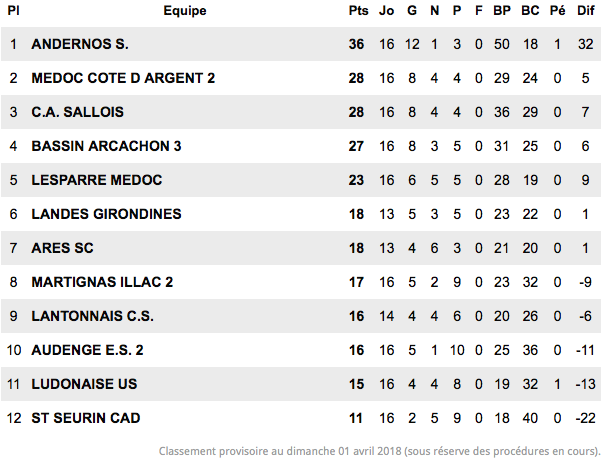Open the C.A. SALLOIS team entry
This screenshot has width=603, height=467.
click(x=78, y=112)
